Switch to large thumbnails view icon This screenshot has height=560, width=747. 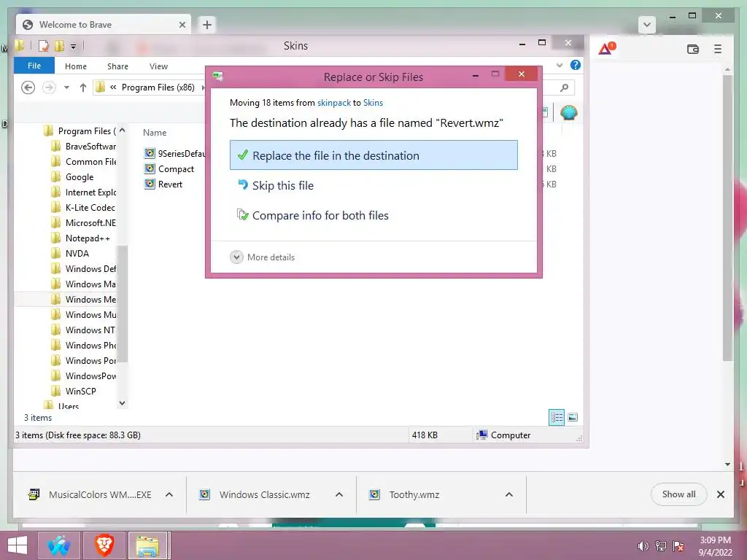(573, 418)
